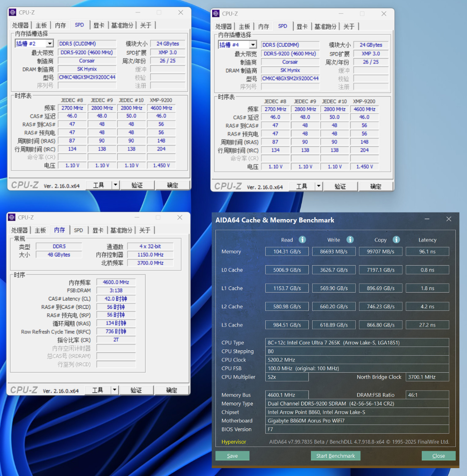Click the Write info icon in AIDA64
Screen dimensions: 467x476
(350, 239)
